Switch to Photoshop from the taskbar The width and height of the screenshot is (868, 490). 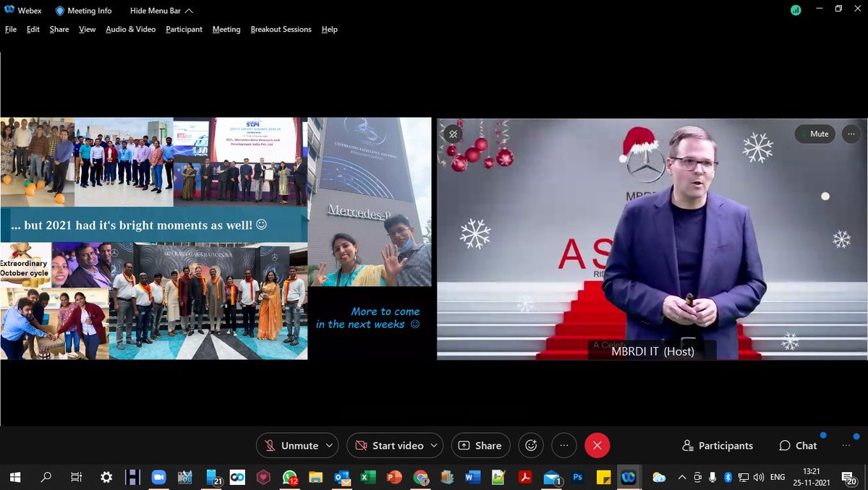coord(577,477)
